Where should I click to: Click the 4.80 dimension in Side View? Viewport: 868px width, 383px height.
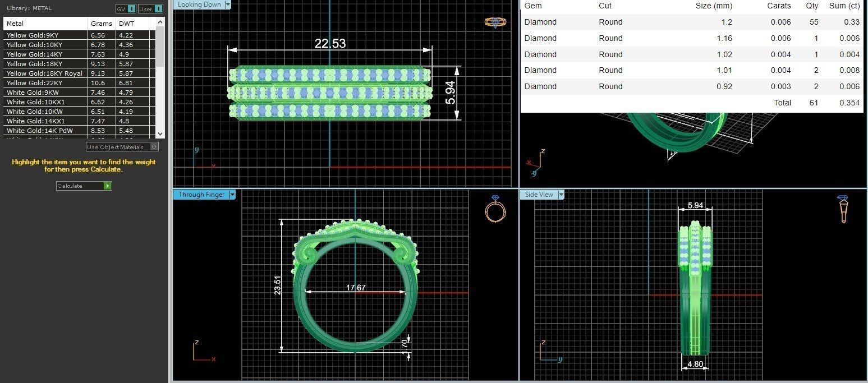(x=695, y=364)
